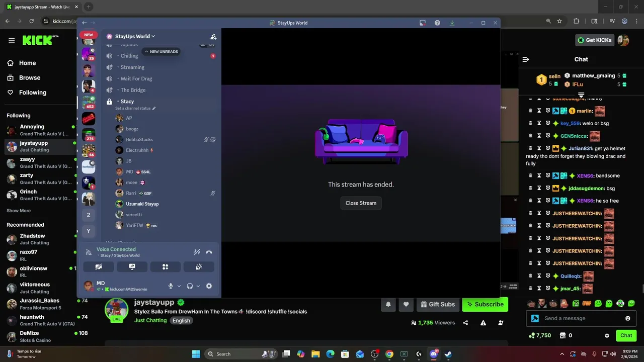The image size is (644, 362).
Task: Open server folder labeled 2 in Discord
Action: coord(89,215)
